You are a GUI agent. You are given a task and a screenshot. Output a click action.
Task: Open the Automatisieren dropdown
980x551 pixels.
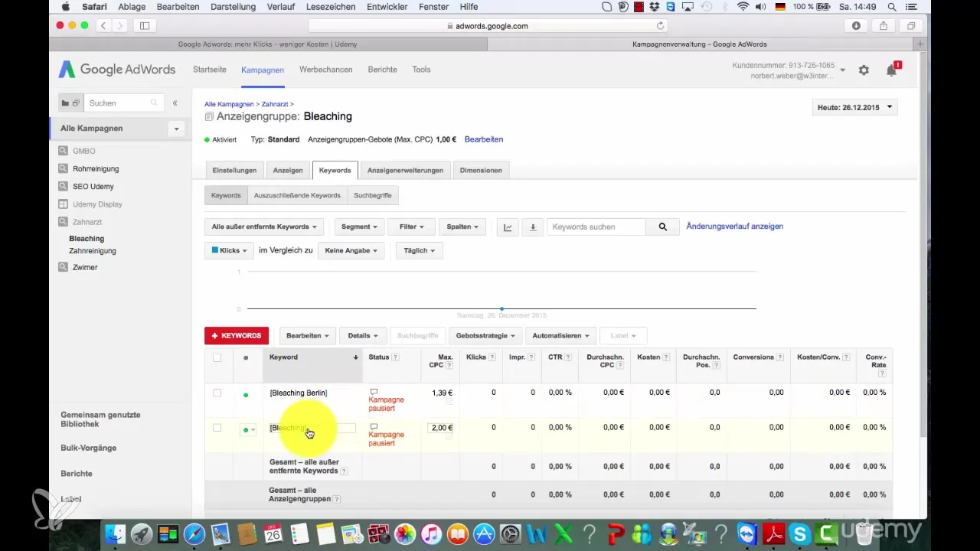pos(561,335)
